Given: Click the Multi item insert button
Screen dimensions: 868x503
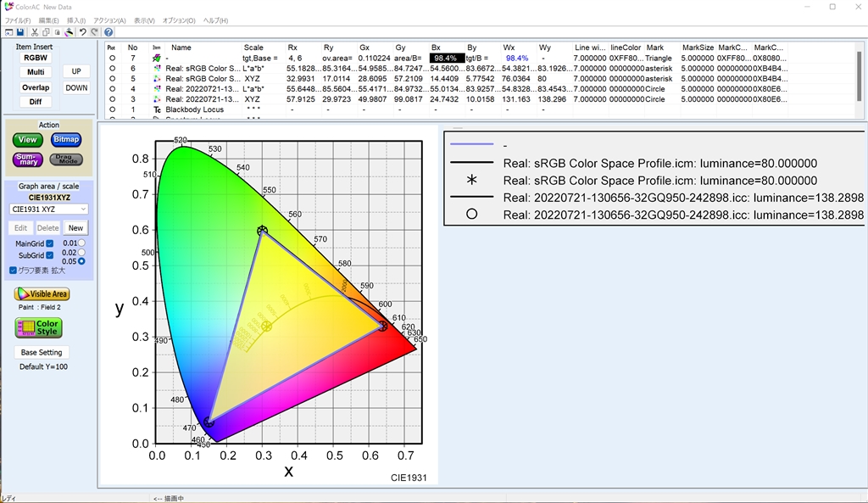Looking at the screenshot, I should click(x=36, y=72).
